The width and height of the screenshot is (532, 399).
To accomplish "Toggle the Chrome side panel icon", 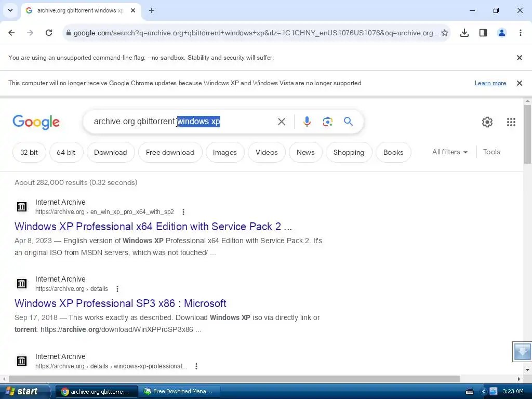I will click(x=483, y=33).
